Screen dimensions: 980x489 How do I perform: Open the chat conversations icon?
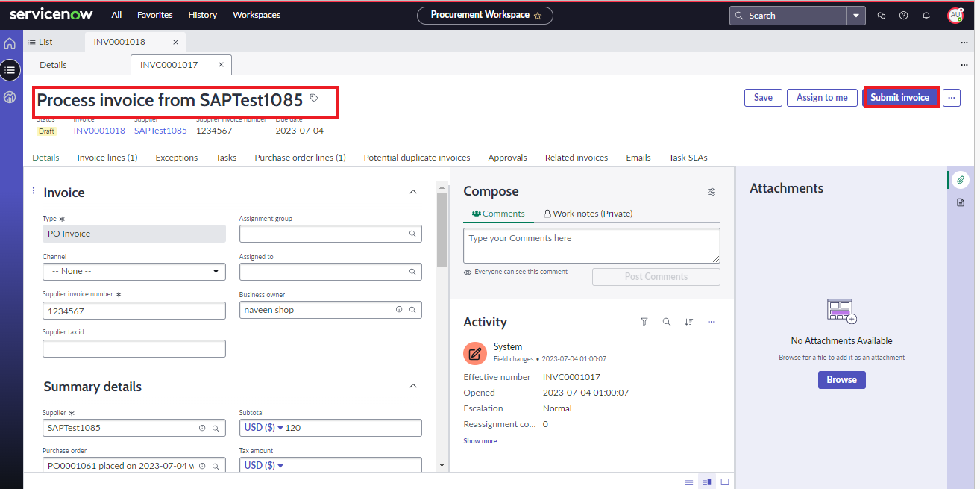(x=882, y=15)
